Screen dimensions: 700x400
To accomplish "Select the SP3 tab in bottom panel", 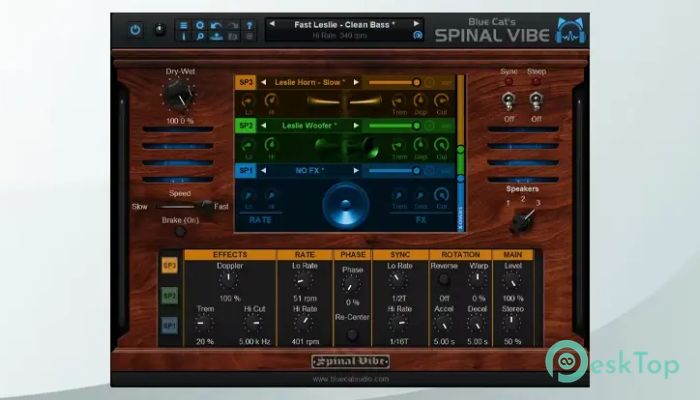I will coord(170,267).
